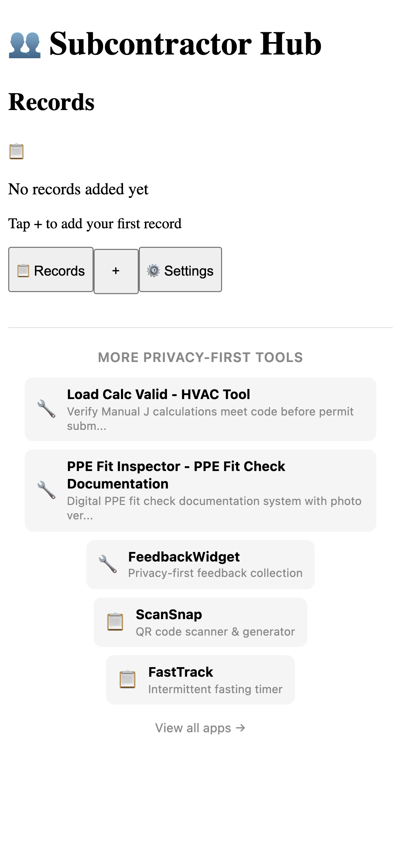Switch to the Settings tab
Screen dimensions: 401x868
click(x=181, y=270)
